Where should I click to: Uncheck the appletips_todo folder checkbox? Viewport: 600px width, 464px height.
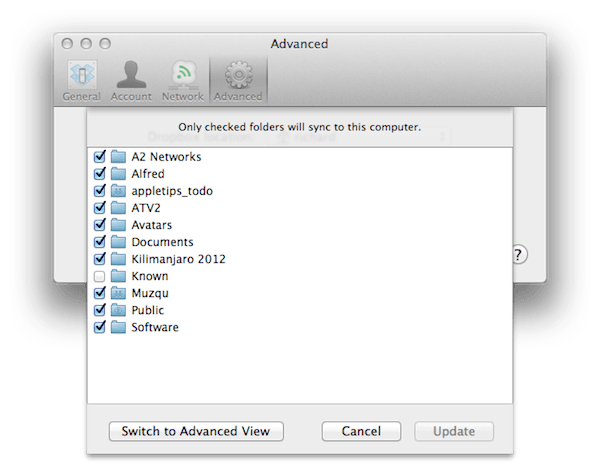pyautogui.click(x=99, y=190)
